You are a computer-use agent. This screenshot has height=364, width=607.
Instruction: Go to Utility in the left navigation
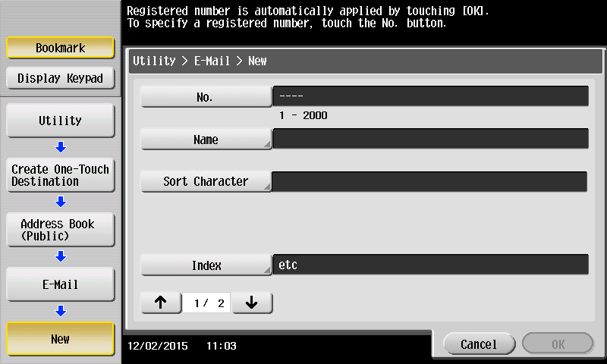tap(60, 121)
